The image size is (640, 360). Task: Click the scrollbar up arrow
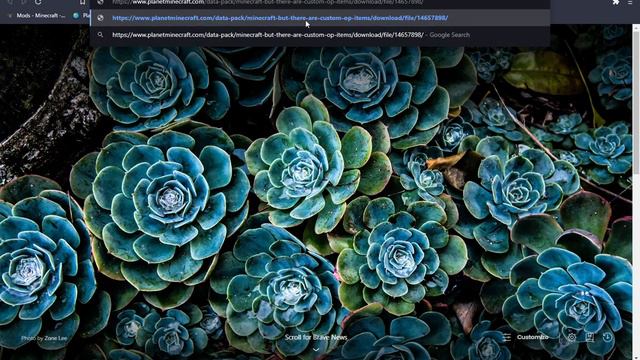(636, 28)
